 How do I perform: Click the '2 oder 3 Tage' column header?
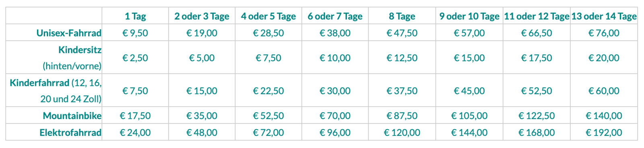pyautogui.click(x=202, y=16)
